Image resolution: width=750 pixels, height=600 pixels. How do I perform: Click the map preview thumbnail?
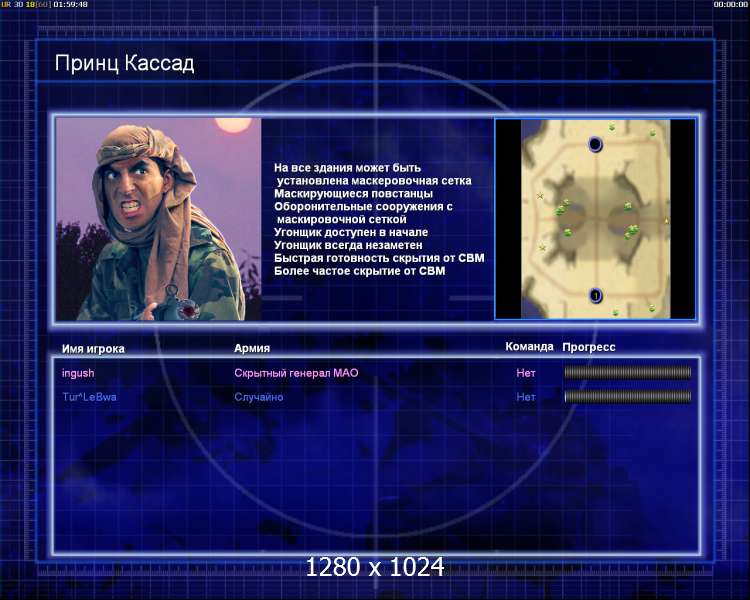[595, 219]
